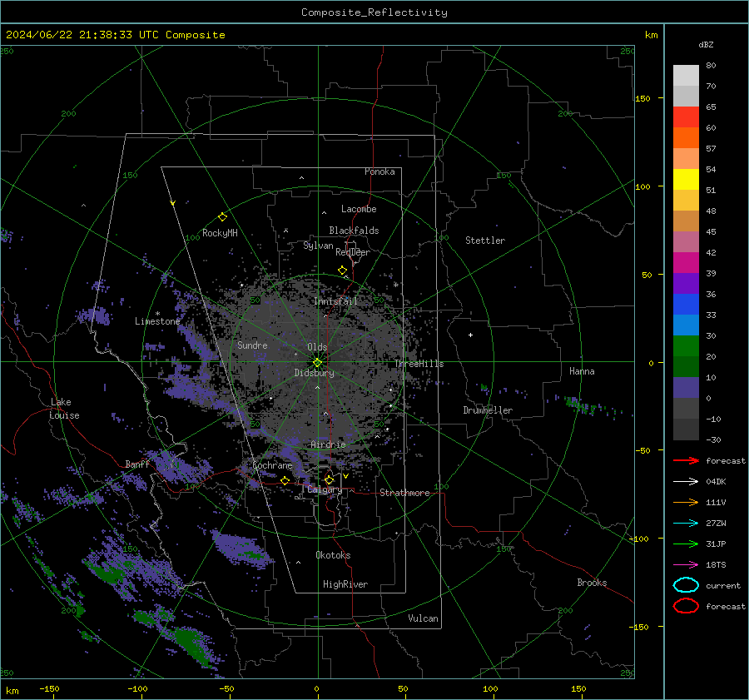The height and width of the screenshot is (700, 749).
Task: Click the bright yellow 54-51 dBZ swatch
Action: (686, 179)
